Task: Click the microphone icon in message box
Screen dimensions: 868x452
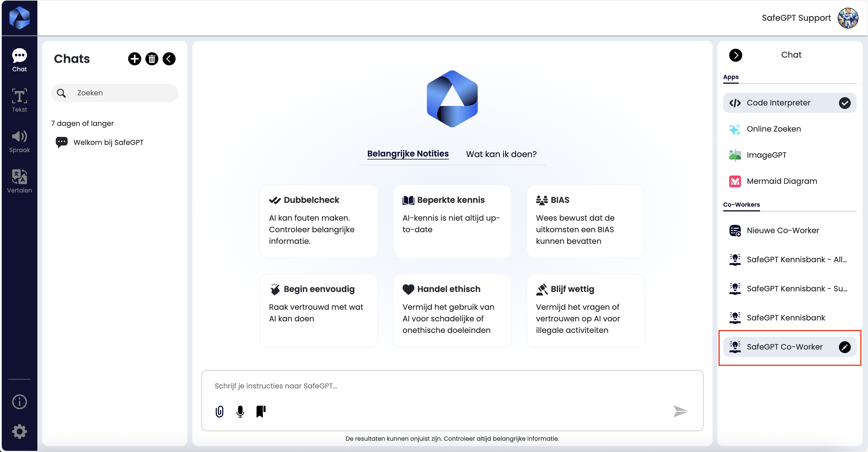Action: pos(240,411)
